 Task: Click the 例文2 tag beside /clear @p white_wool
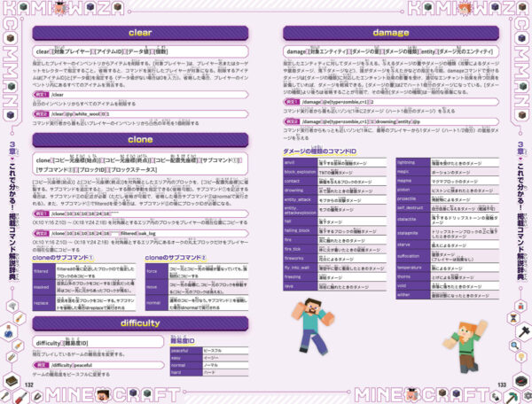pyautogui.click(x=41, y=113)
